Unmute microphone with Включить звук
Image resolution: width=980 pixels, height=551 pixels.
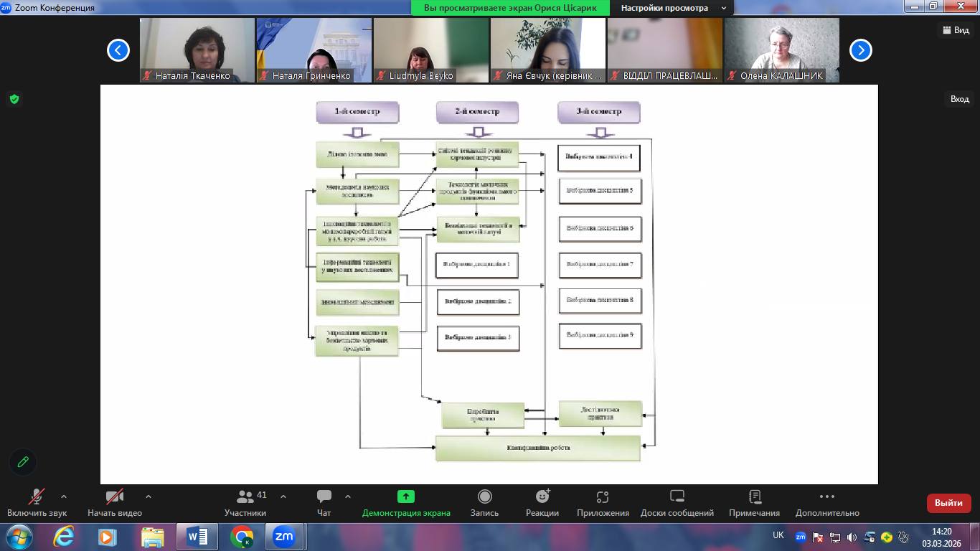37,502
